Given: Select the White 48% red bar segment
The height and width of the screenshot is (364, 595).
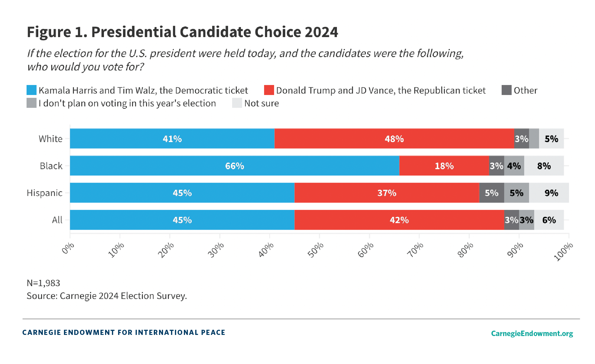Looking at the screenshot, I should [x=394, y=139].
